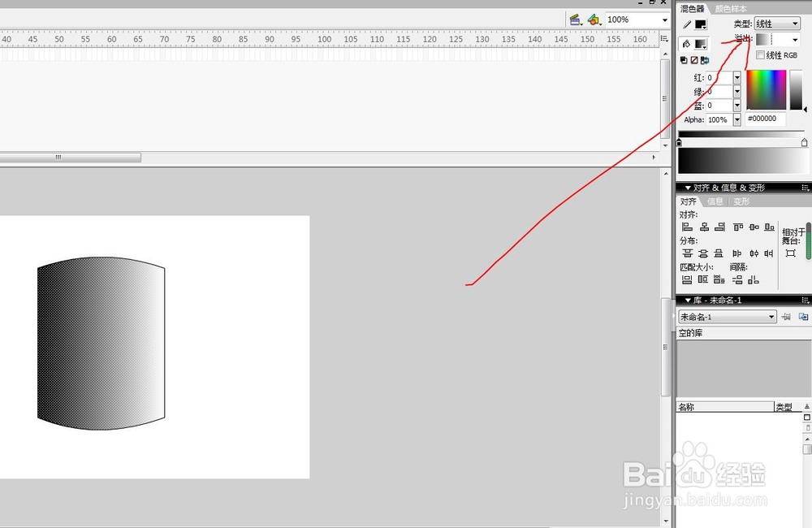812x528 pixels.
Task: Open the Edit Symbols menu
Action: pyautogui.click(x=594, y=20)
